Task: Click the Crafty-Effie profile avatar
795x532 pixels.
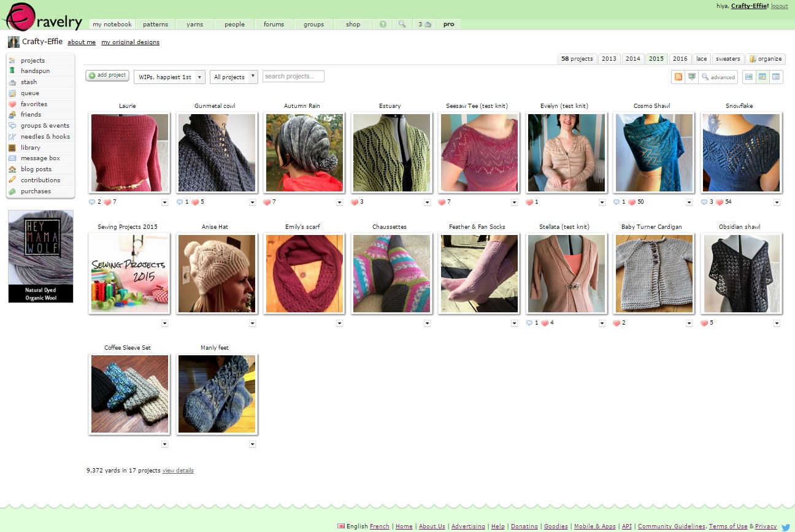Action: 13,42
